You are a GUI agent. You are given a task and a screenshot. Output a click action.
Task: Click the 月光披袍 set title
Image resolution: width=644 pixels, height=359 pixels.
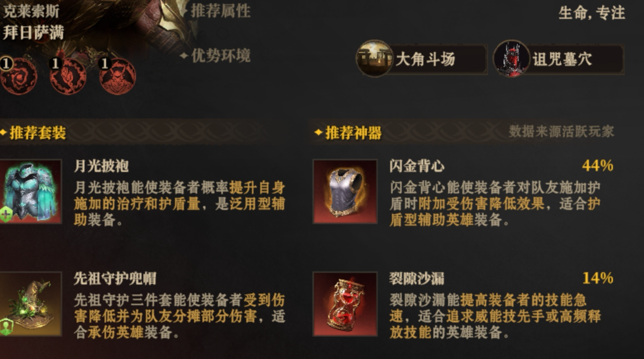click(102, 166)
